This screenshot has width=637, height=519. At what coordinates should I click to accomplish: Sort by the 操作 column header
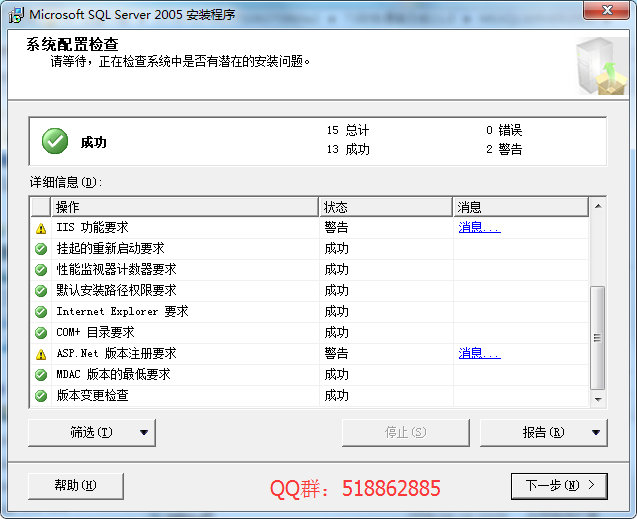click(x=184, y=207)
